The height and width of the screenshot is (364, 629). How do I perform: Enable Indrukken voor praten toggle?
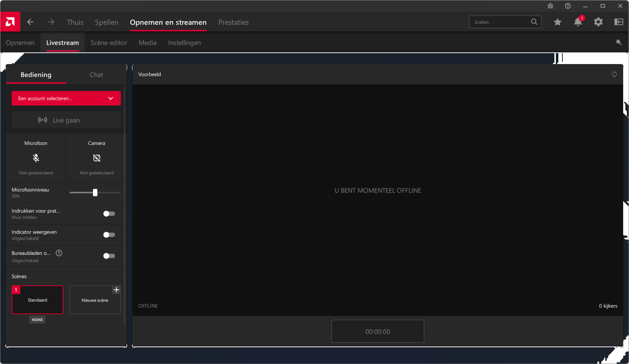(109, 214)
